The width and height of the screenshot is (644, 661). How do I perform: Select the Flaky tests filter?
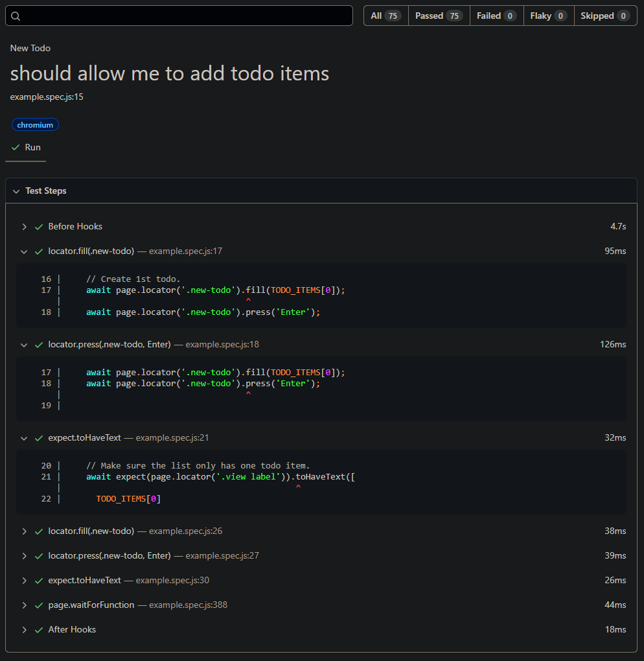(x=548, y=16)
